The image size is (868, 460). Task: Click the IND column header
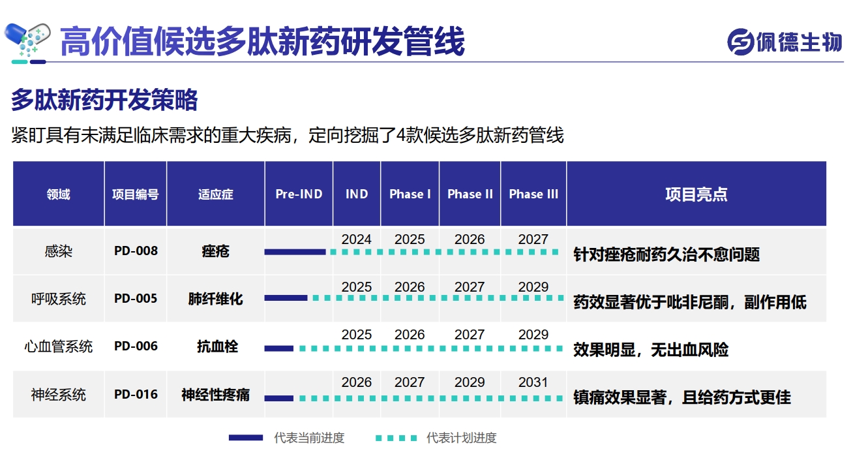tap(357, 194)
